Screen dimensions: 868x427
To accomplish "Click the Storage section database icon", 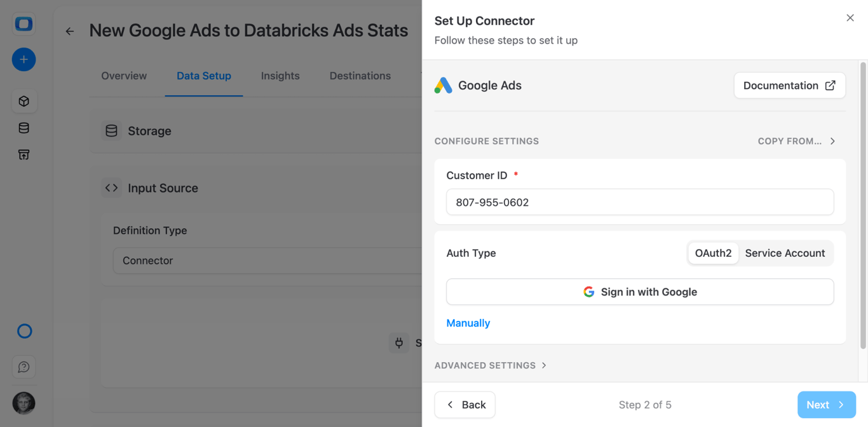I will tap(111, 131).
